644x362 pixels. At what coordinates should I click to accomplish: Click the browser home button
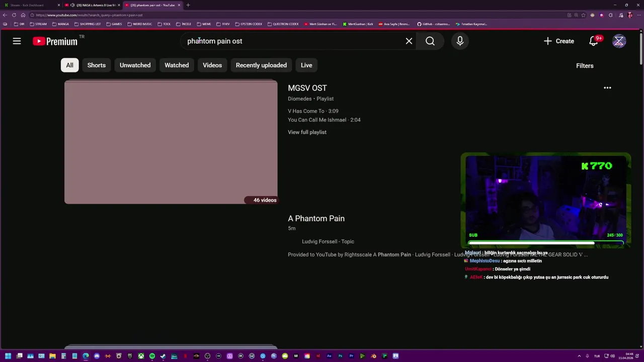click(23, 15)
